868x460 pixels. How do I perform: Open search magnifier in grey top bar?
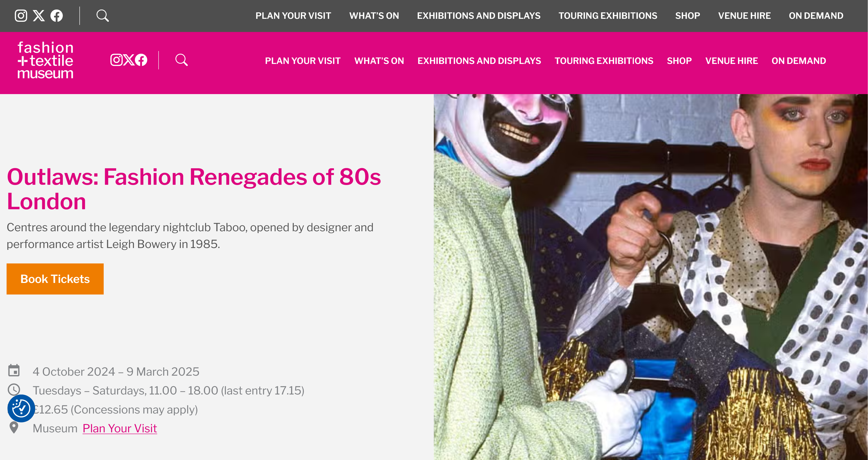pyautogui.click(x=103, y=15)
